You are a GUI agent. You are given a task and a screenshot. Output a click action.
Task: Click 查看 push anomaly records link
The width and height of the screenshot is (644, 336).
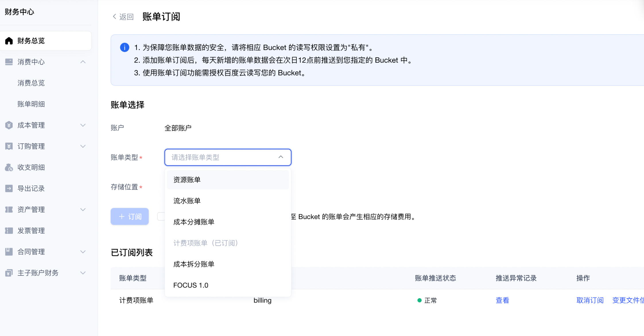[502, 300]
